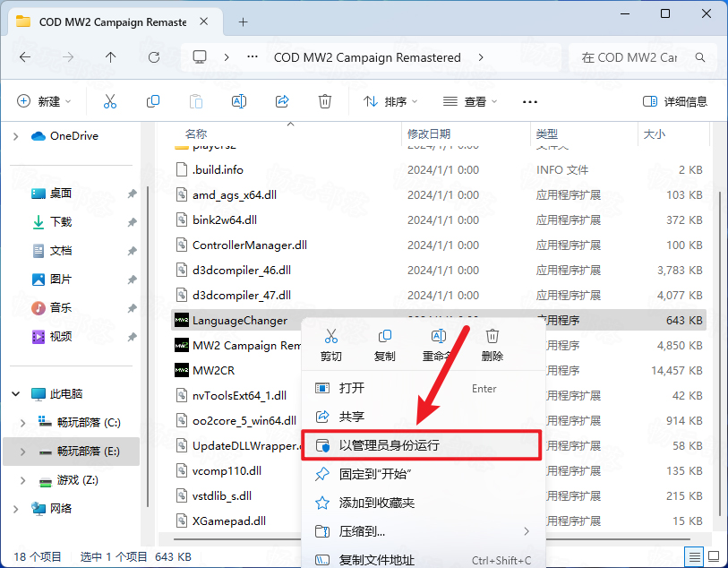
Task: Click the OneDrive cloud icon
Action: coord(39,136)
